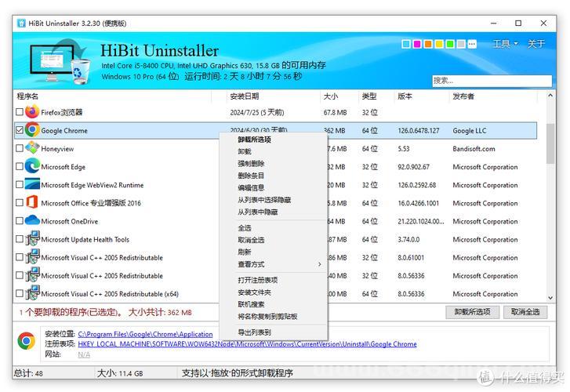Sort by the 程序名 column header
Image resolution: width=570 pixels, height=392 pixels.
pos(27,96)
